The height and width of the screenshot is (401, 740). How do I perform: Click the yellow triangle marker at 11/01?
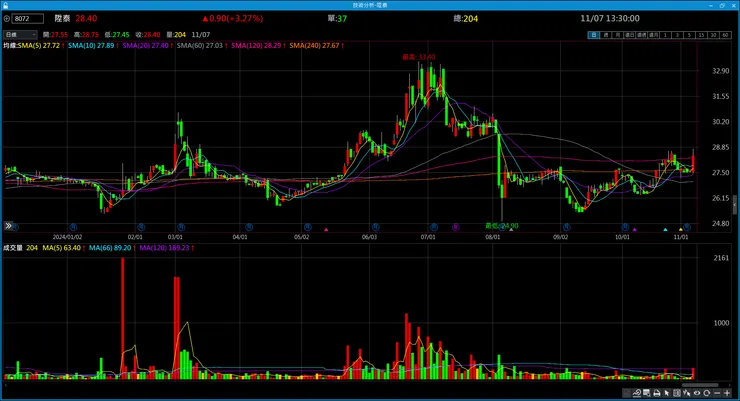point(681,230)
